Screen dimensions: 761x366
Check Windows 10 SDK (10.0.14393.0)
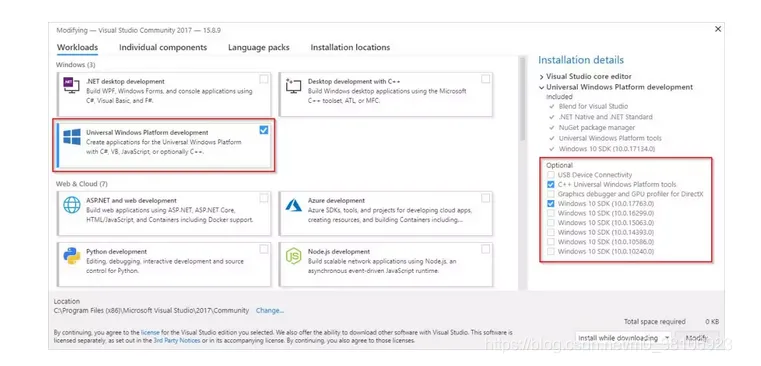coord(550,232)
